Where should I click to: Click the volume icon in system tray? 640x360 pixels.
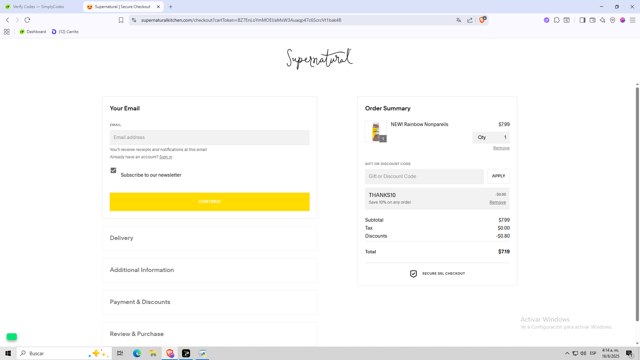pyautogui.click(x=583, y=353)
